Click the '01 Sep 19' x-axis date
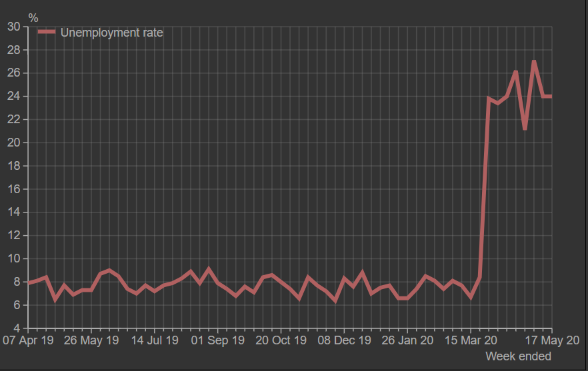The width and height of the screenshot is (588, 371). tap(217, 340)
